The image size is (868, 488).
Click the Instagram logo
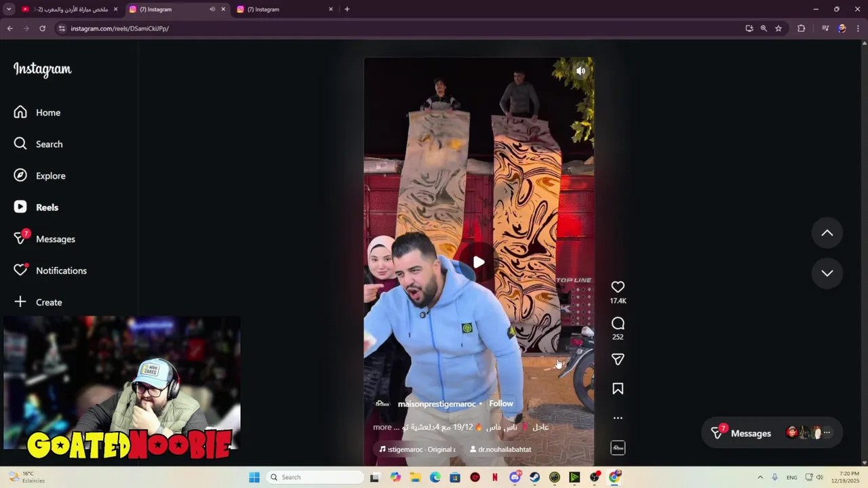[43, 69]
